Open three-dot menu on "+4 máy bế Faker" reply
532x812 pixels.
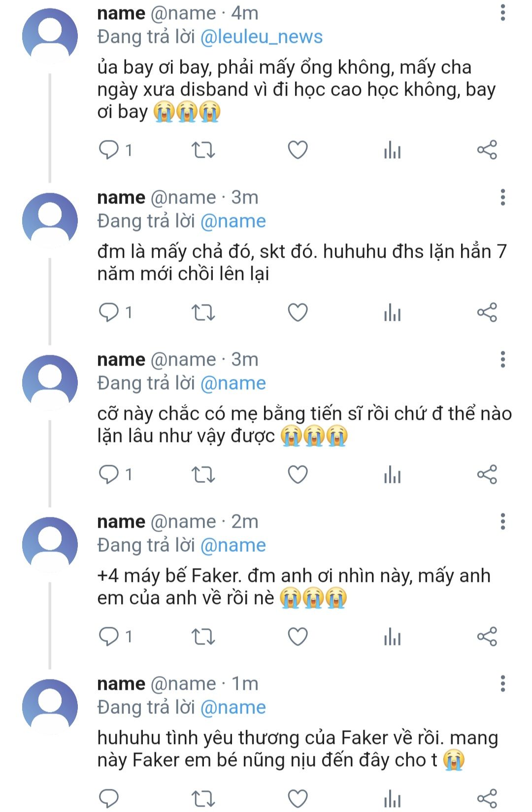[502, 521]
